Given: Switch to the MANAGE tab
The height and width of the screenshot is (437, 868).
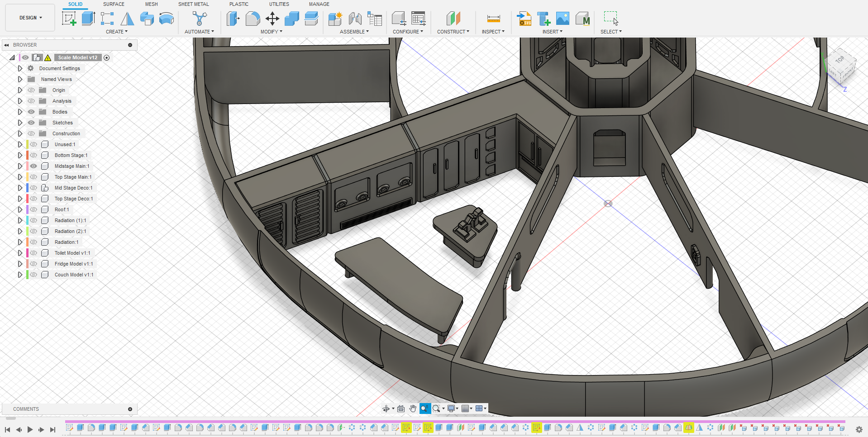Looking at the screenshot, I should (x=319, y=4).
